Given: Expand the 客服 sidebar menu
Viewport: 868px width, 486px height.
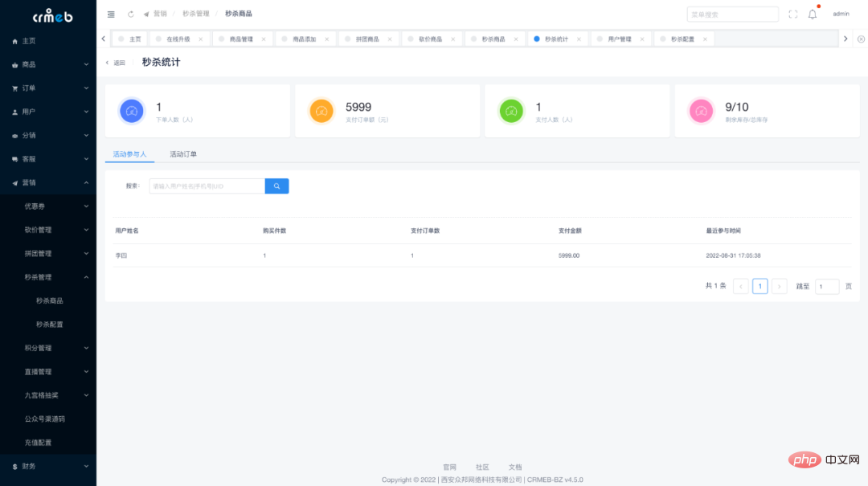Looking at the screenshot, I should click(x=48, y=159).
